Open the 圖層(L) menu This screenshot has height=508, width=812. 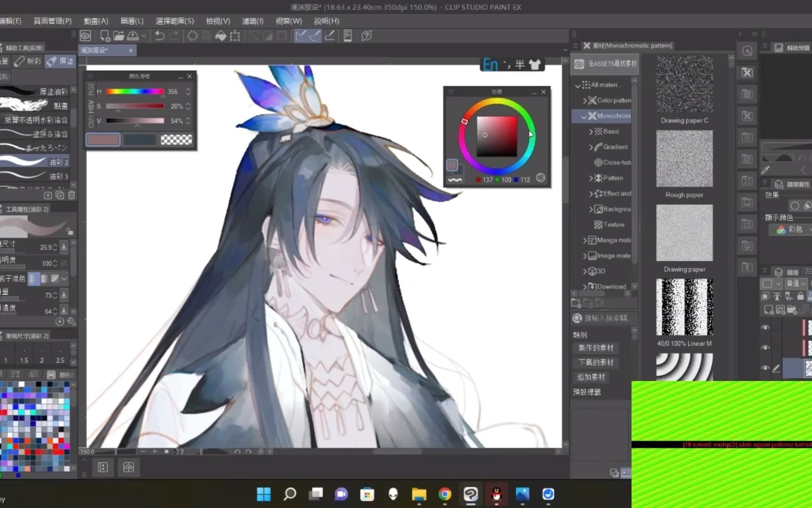(x=132, y=21)
